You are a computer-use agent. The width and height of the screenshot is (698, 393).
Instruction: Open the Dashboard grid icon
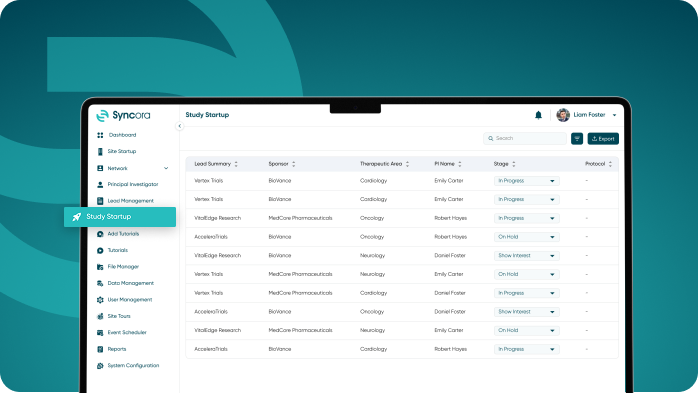100,135
